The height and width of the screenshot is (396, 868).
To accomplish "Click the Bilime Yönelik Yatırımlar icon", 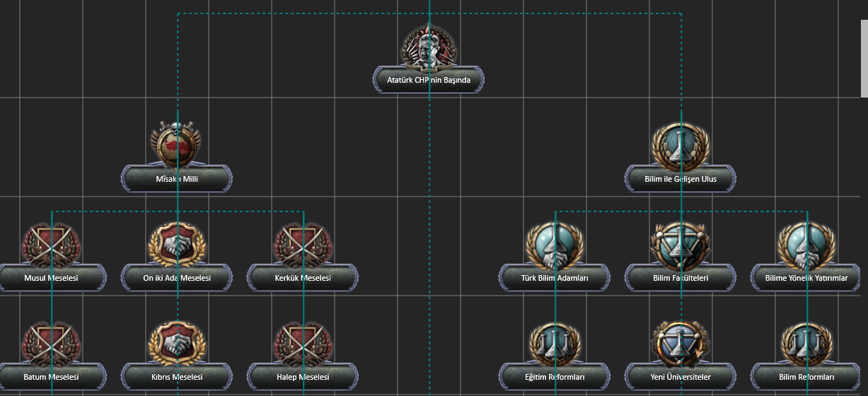I will (806, 244).
